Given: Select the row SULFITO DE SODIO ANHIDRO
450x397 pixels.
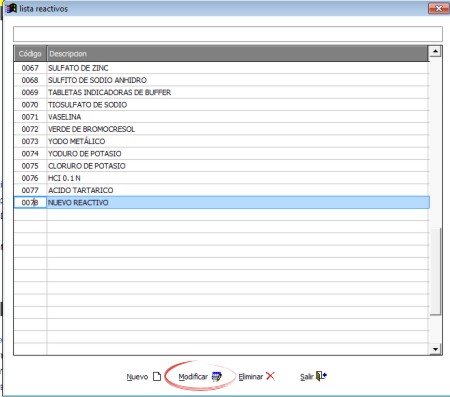Looking at the screenshot, I should point(222,80).
